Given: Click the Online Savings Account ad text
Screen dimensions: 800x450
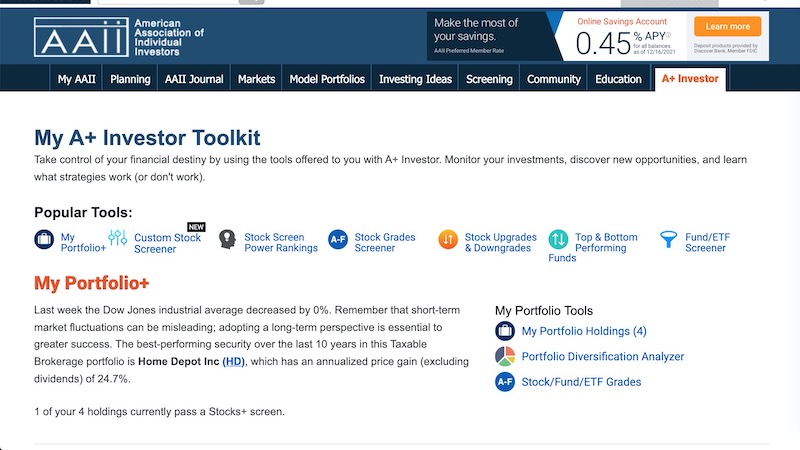Looking at the screenshot, I should (622, 21).
